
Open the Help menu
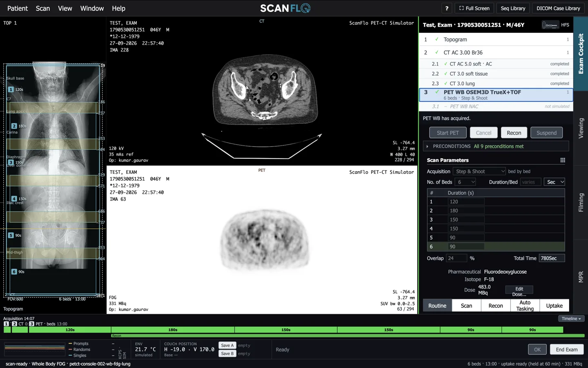coord(118,8)
